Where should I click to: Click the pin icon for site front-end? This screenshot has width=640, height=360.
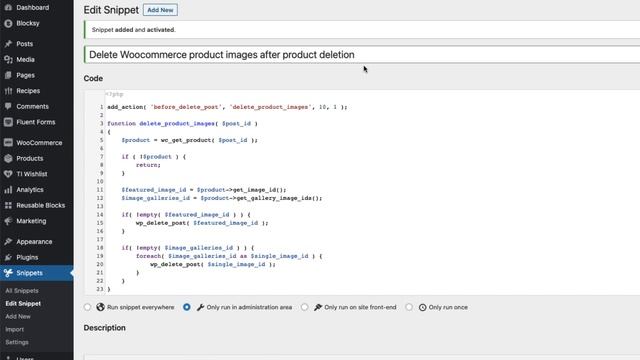(x=318, y=307)
